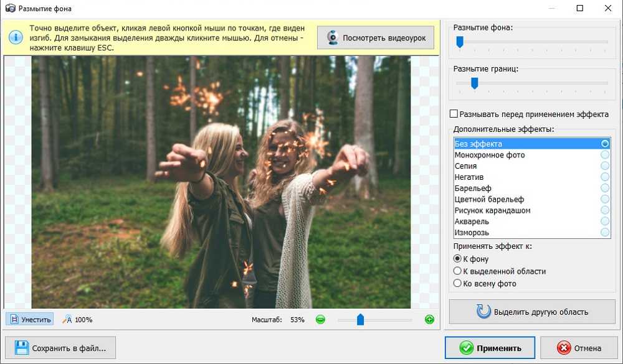Apply changes with Применить button
Screen dimensions: 623x364
coord(489,348)
